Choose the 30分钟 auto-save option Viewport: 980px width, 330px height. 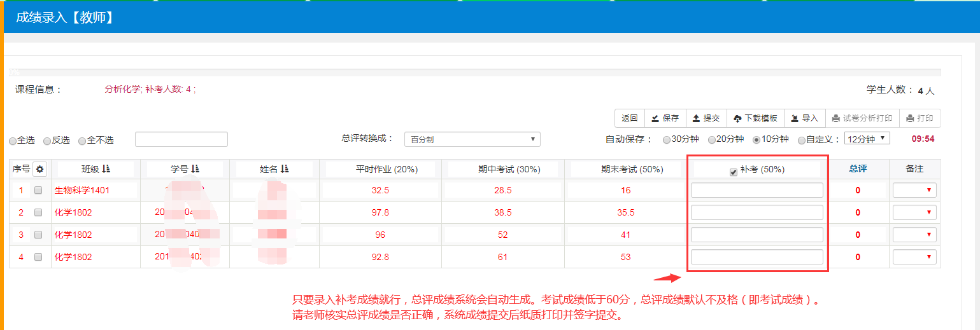tap(667, 140)
